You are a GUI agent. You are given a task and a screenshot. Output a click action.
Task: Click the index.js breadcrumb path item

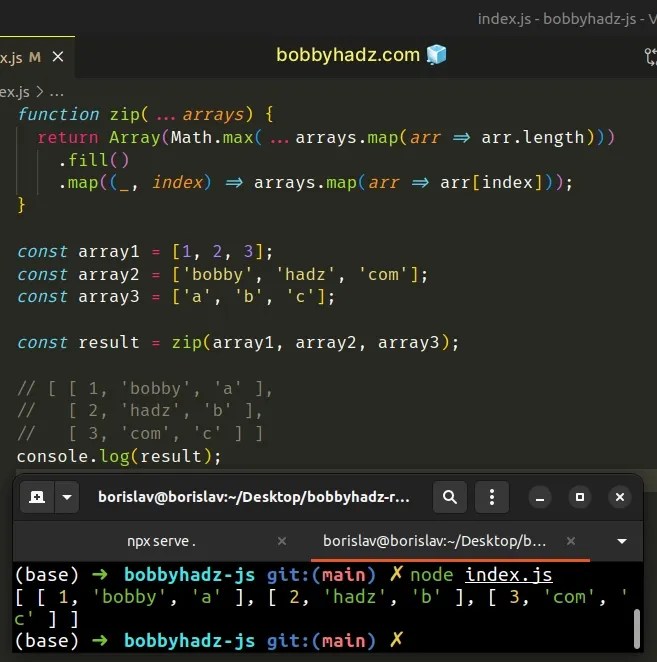pyautogui.click(x=15, y=92)
